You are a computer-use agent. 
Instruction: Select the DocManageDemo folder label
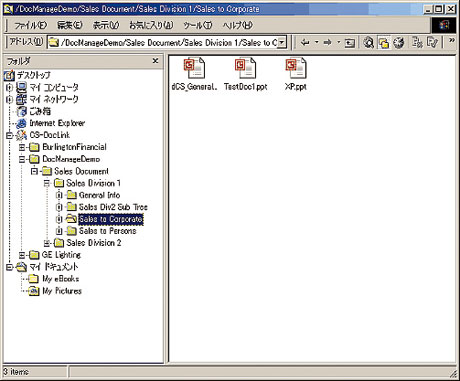(71, 159)
